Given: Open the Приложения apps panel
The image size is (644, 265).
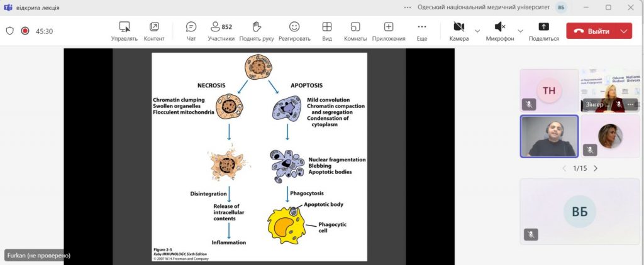Looking at the screenshot, I should (x=389, y=31).
